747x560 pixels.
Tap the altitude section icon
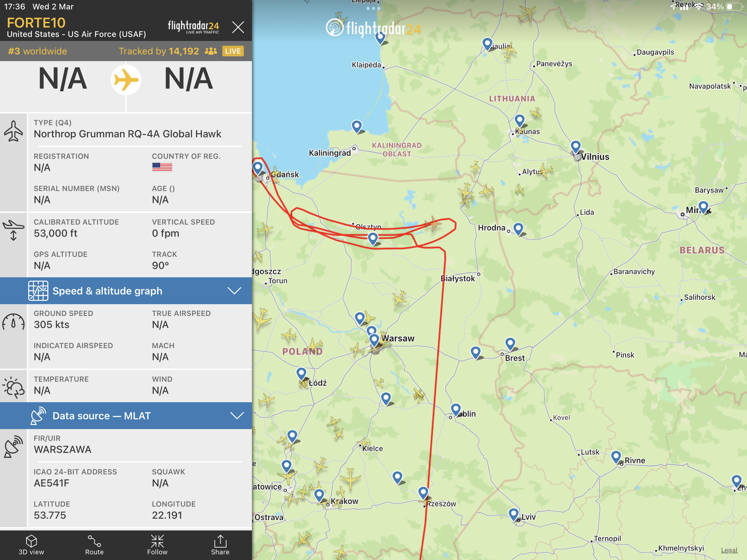tap(13, 230)
